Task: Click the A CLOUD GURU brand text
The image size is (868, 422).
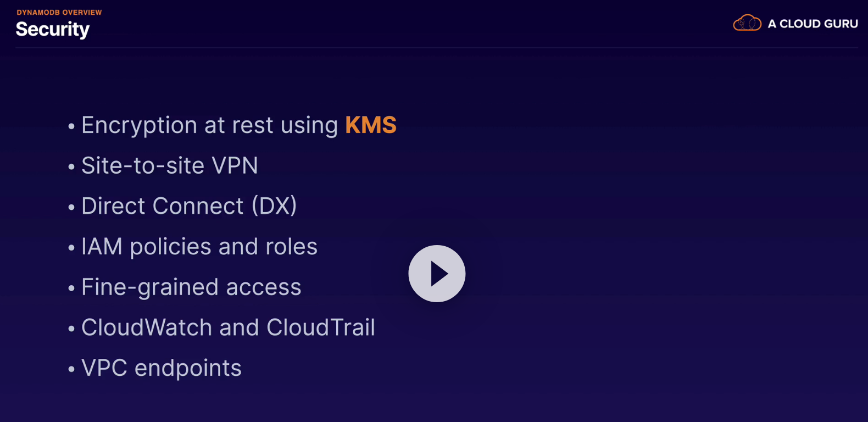Action: pos(813,24)
